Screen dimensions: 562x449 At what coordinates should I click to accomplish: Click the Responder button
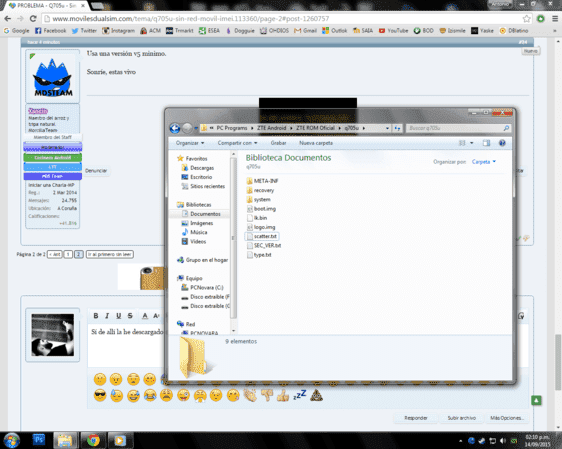(416, 418)
